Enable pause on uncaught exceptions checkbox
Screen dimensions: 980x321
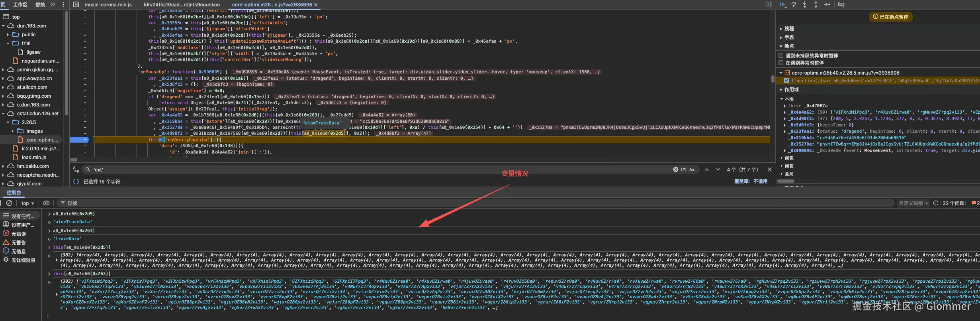pos(781,56)
